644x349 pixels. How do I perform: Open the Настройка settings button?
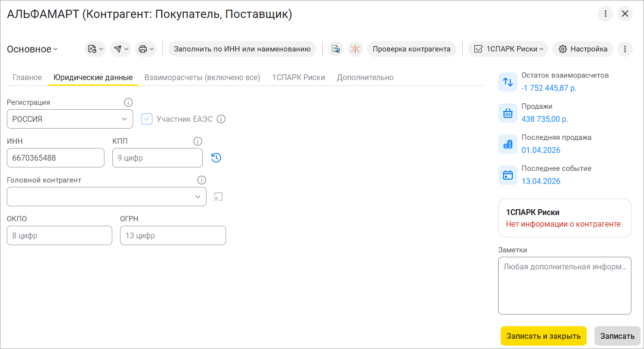coord(583,49)
